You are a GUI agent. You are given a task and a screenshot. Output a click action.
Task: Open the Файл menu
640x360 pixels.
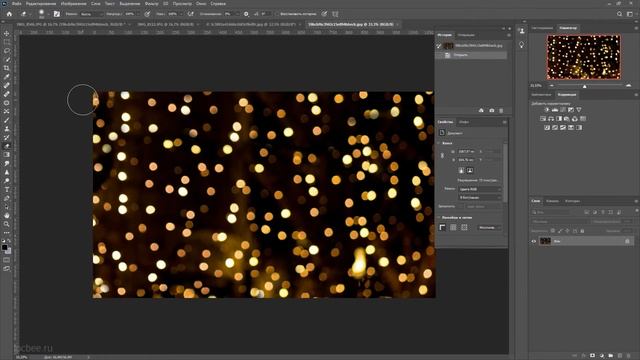coord(17,3)
